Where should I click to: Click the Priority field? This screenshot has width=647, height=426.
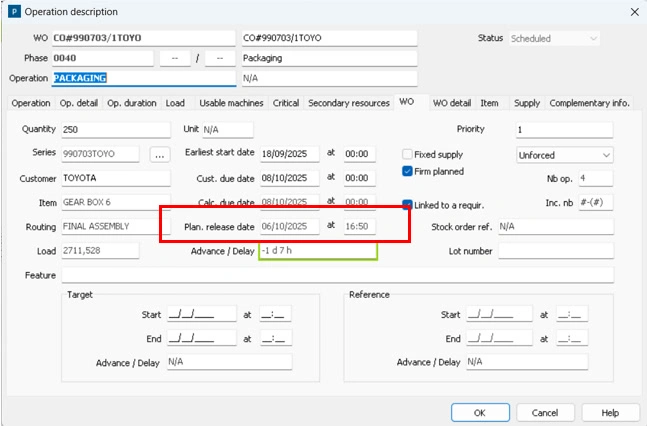pos(564,129)
